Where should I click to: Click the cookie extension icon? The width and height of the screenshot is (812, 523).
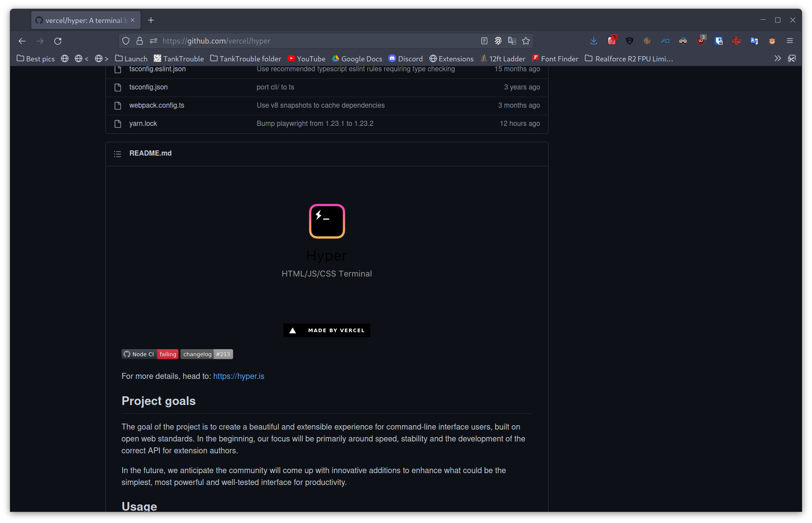(647, 41)
